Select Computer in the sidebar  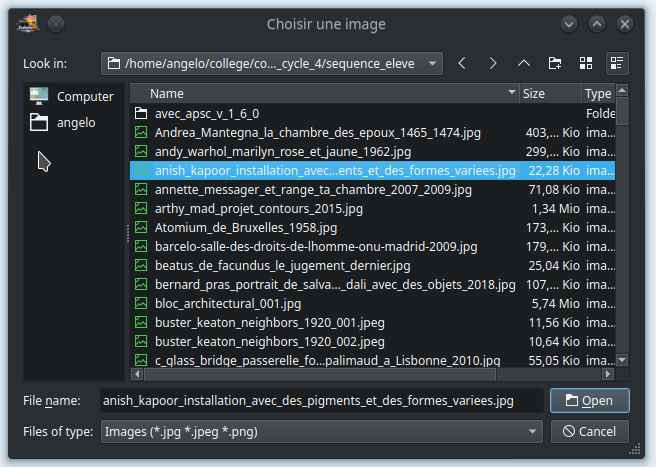pyautogui.click(x=72, y=96)
